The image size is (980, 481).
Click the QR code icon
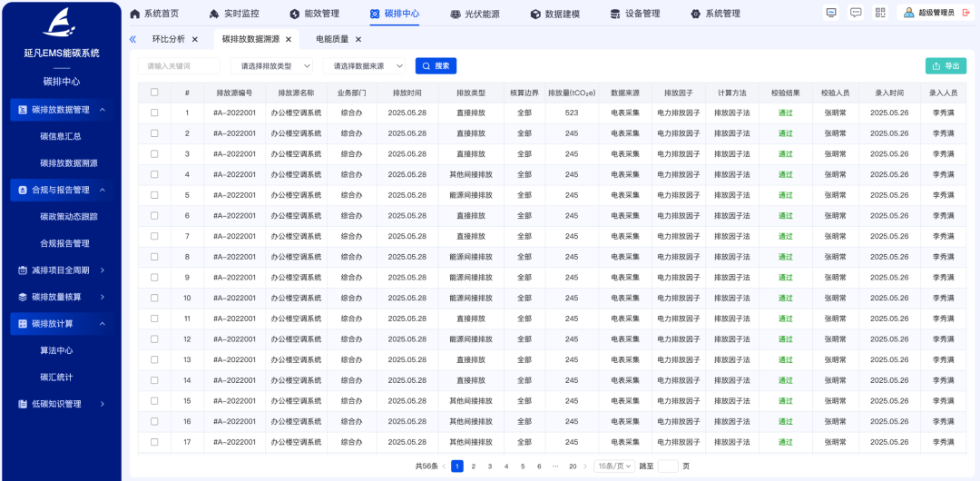pos(880,13)
